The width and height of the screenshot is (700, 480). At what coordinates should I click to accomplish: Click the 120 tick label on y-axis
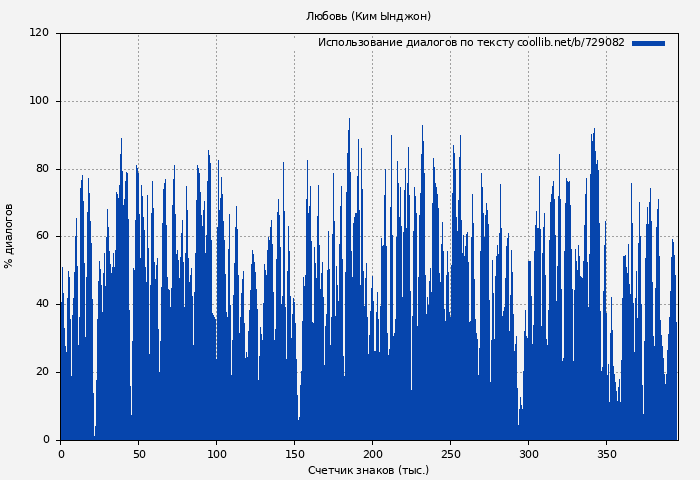39,33
